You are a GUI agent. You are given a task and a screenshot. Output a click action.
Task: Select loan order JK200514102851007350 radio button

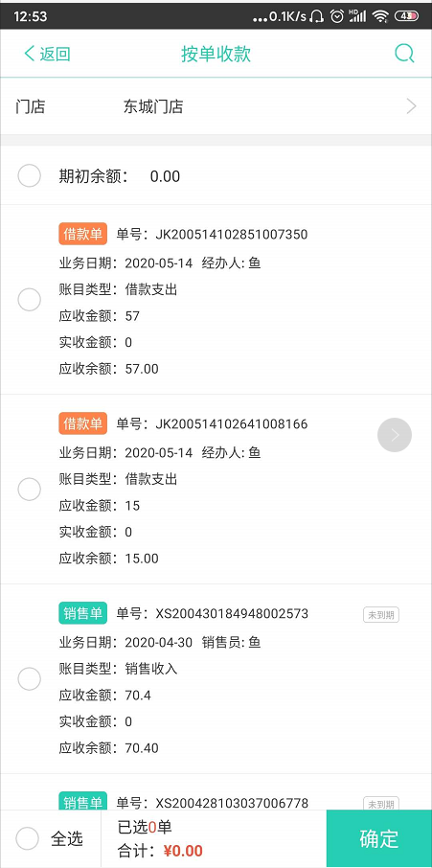(x=30, y=300)
